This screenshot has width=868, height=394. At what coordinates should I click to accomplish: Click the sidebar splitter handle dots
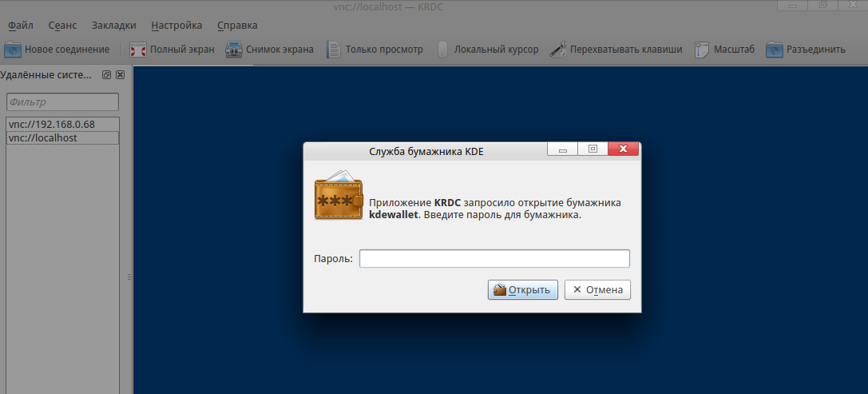pyautogui.click(x=129, y=277)
